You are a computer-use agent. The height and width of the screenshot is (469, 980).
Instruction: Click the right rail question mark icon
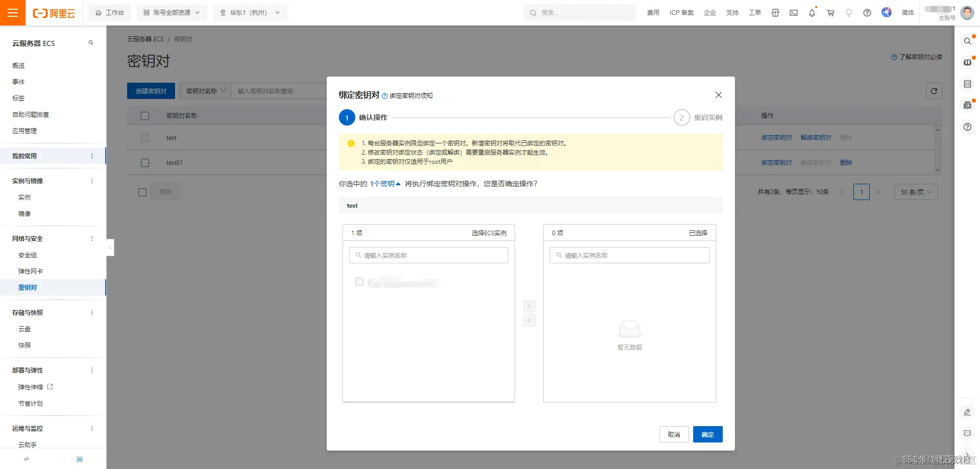coord(967,127)
